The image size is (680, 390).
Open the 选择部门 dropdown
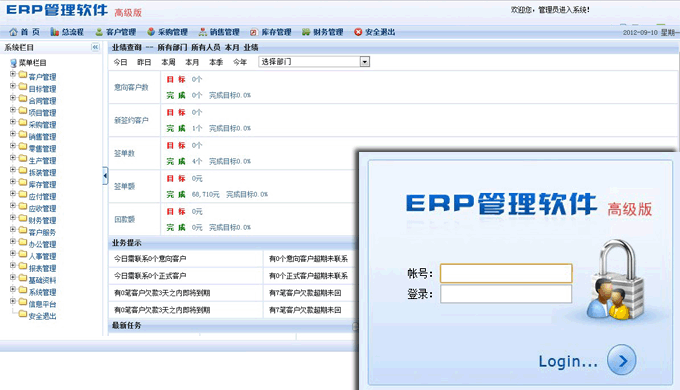pos(314,62)
